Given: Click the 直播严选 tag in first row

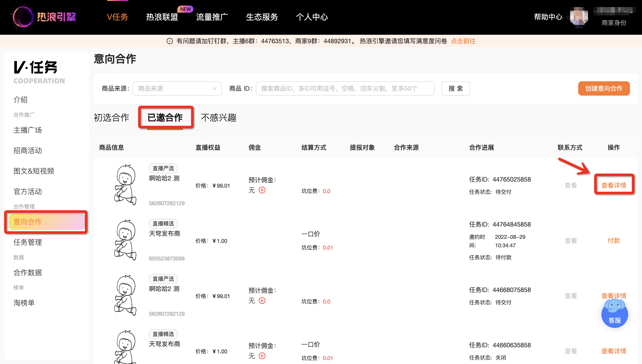Looking at the screenshot, I should [x=163, y=168].
